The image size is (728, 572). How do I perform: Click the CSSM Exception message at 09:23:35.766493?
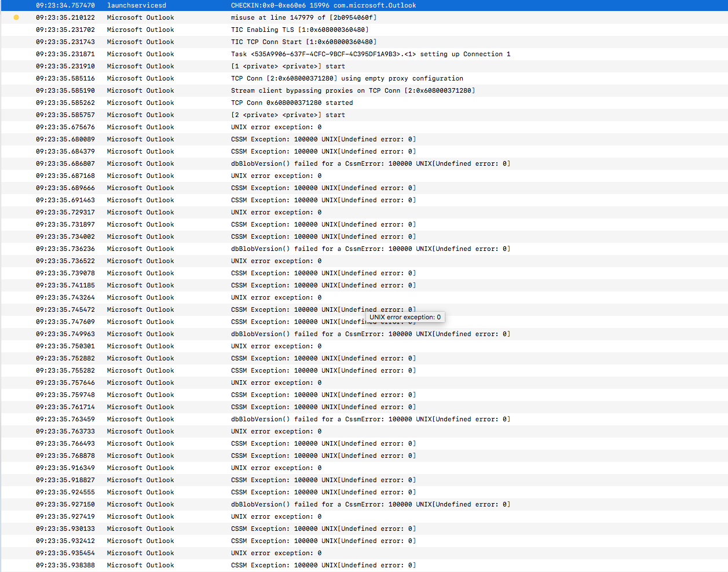(x=323, y=443)
